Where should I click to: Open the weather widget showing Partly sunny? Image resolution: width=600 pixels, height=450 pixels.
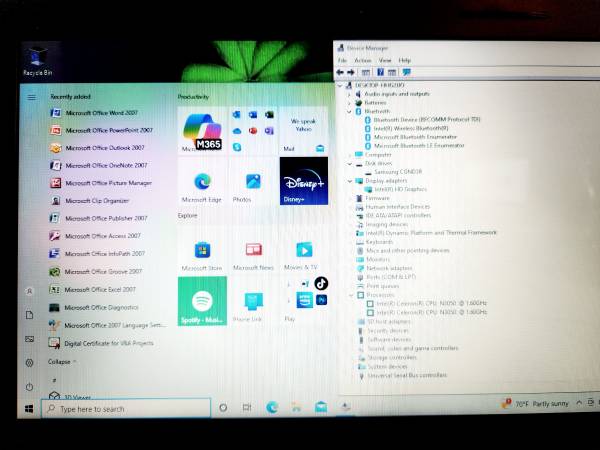(536, 404)
